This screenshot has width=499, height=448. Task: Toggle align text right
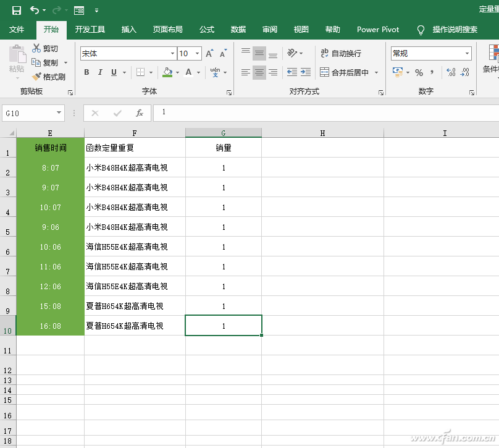(x=273, y=72)
